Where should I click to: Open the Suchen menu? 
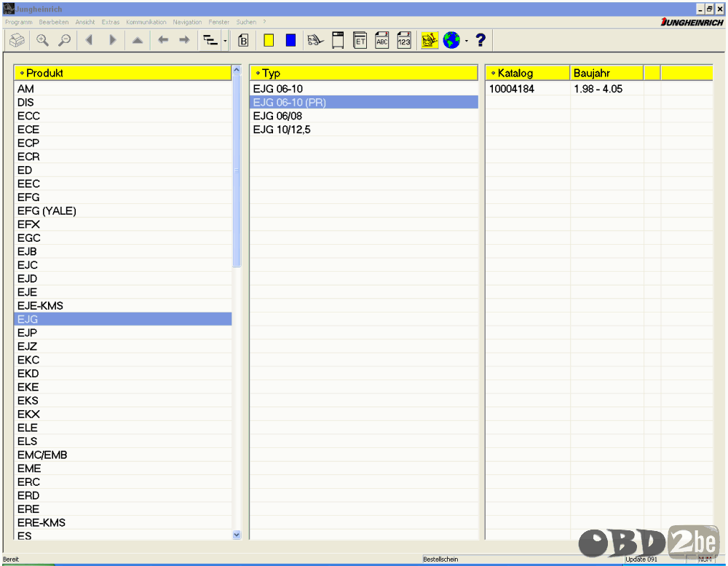click(x=246, y=22)
